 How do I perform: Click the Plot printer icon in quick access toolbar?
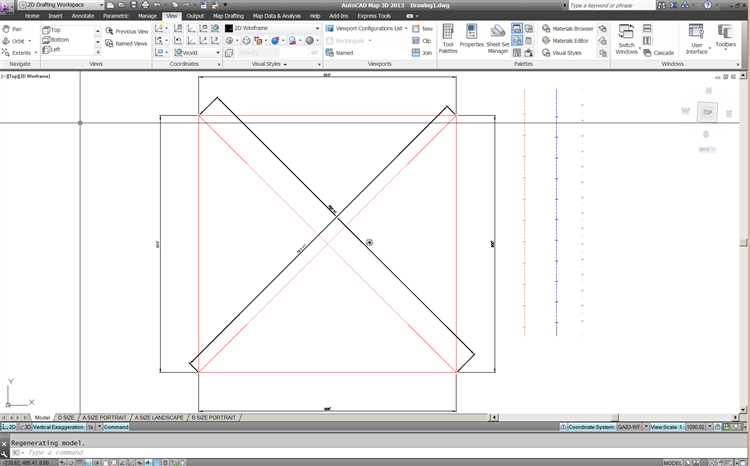point(145,5)
